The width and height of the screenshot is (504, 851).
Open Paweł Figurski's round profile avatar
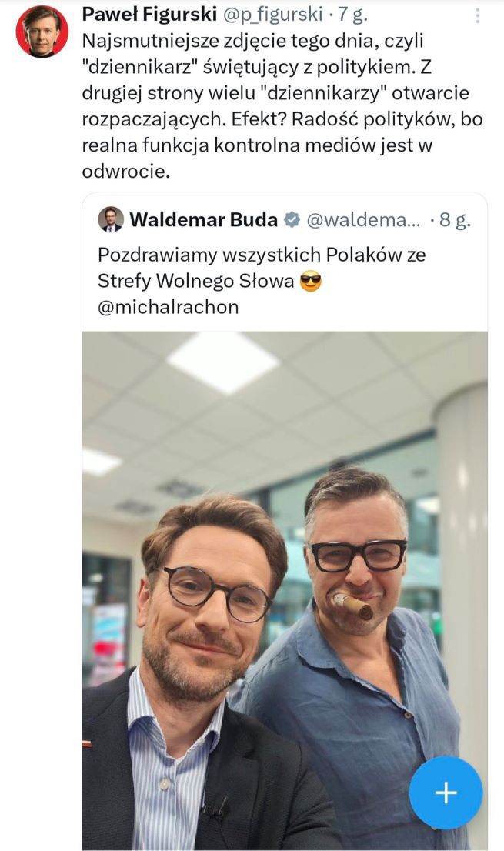42,32
